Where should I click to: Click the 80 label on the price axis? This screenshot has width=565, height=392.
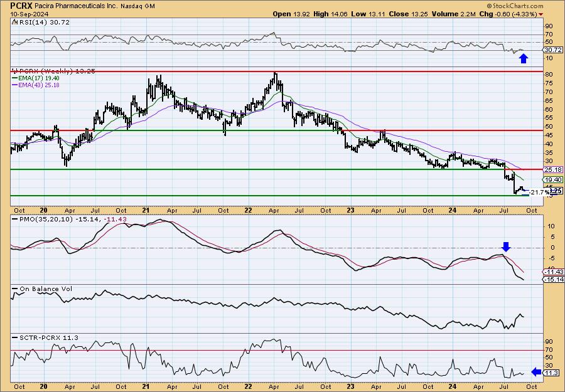pos(549,75)
